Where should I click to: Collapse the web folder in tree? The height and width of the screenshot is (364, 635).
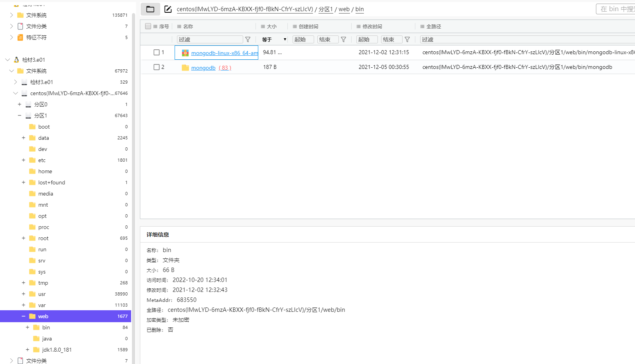(x=24, y=316)
